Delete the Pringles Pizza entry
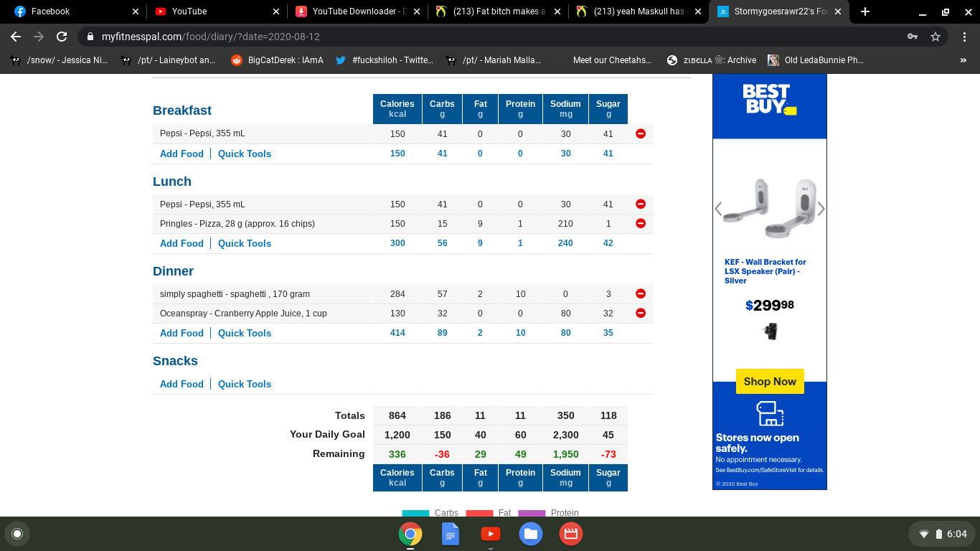 [641, 223]
